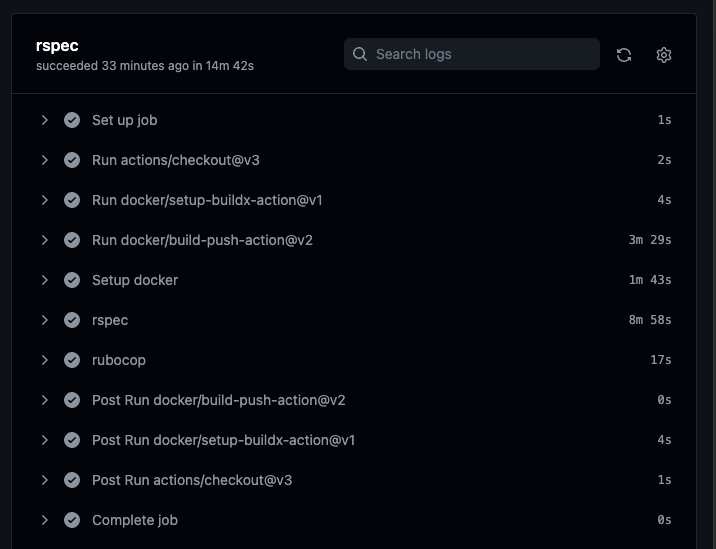This screenshot has width=716, height=549.
Task: Click success check icon for Set up job
Action: point(72,120)
